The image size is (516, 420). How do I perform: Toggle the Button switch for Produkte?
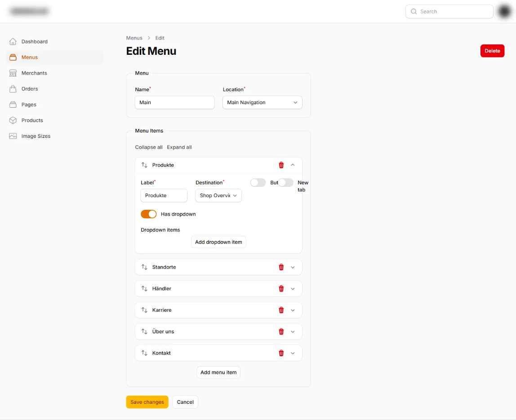pyautogui.click(x=258, y=182)
